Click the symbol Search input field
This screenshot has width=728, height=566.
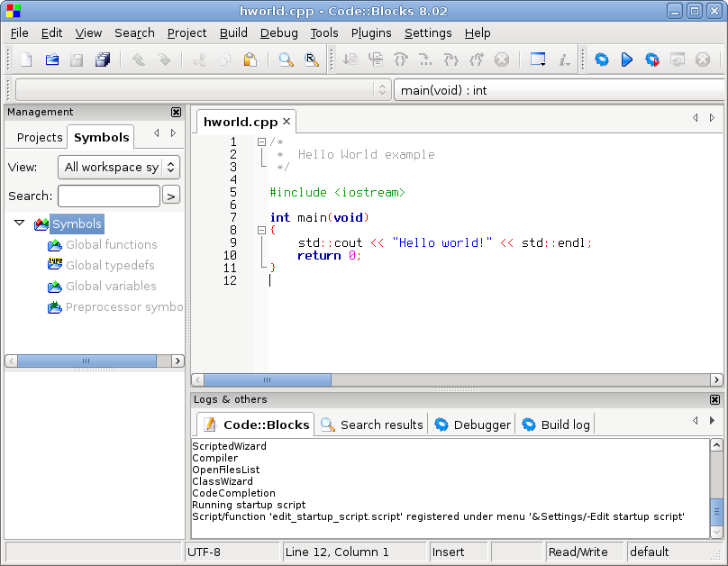108,196
